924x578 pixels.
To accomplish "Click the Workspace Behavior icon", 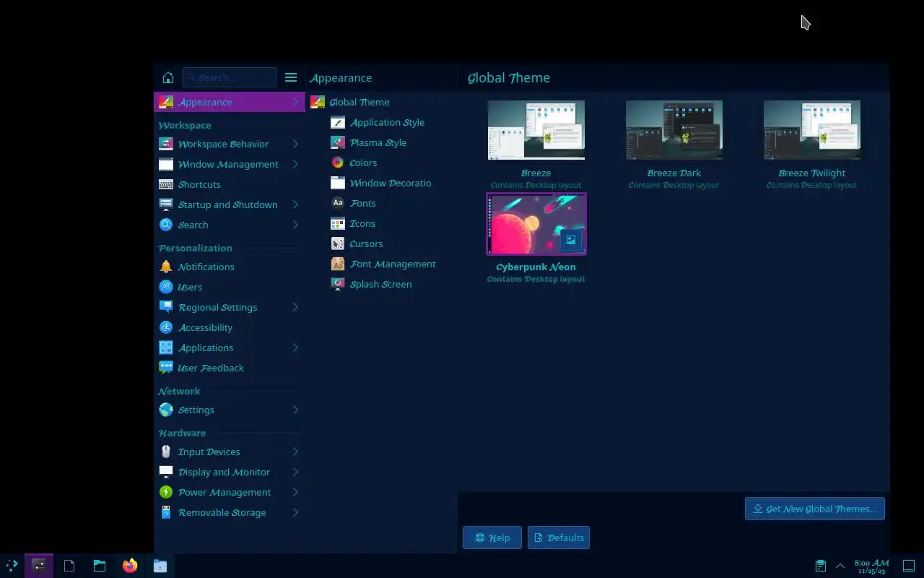I will (x=166, y=144).
